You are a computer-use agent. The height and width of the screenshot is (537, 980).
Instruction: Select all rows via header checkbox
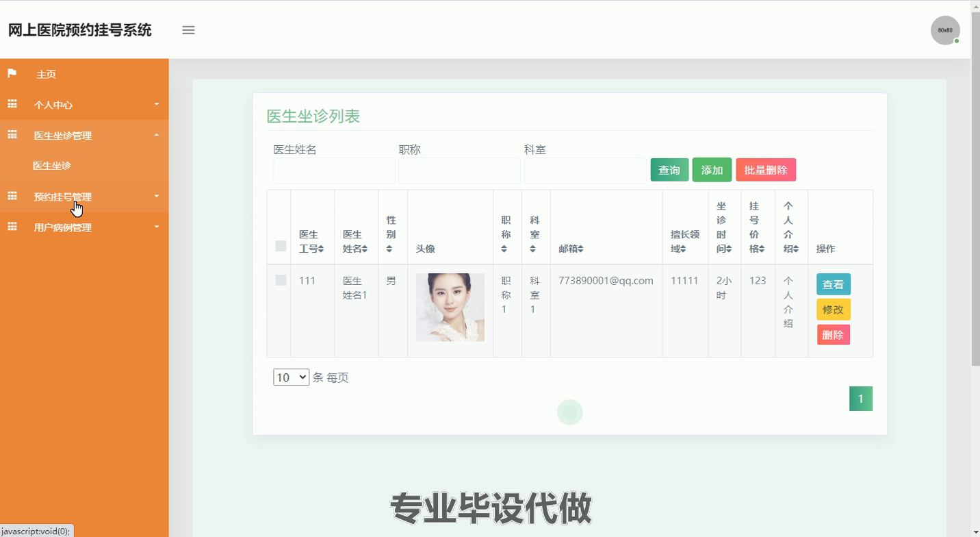281,246
